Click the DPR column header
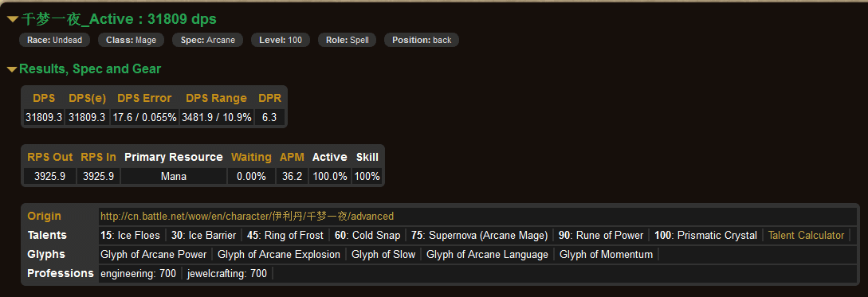The width and height of the screenshot is (868, 297). 269,98
